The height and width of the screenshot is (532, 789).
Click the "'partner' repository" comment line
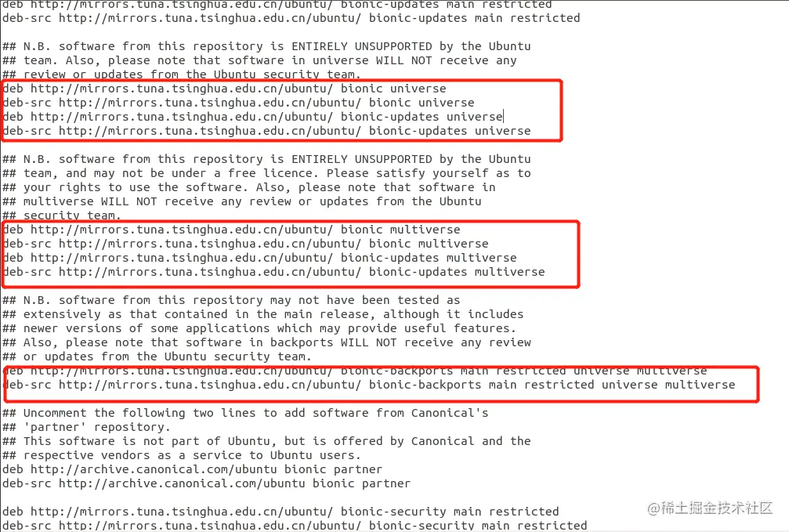[x=86, y=427]
